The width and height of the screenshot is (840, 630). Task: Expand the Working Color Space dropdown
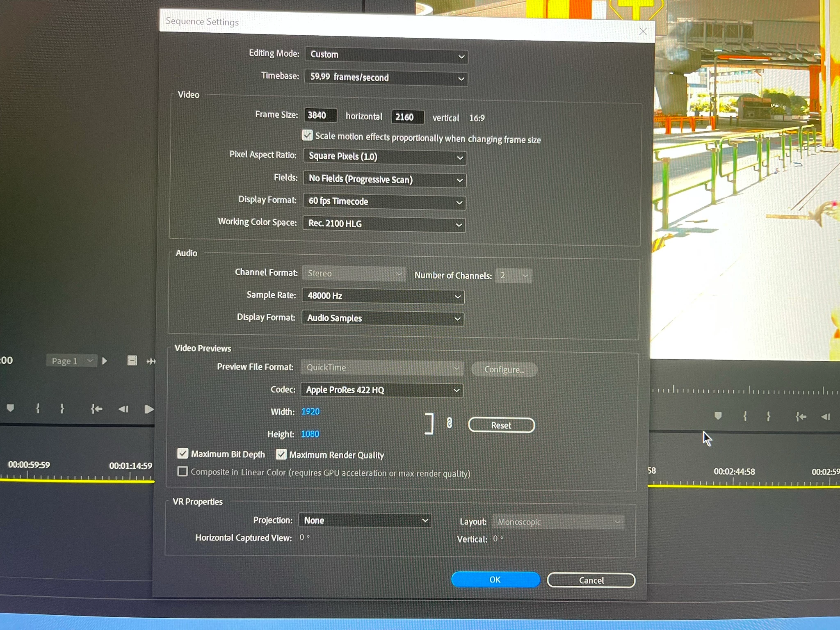point(384,224)
